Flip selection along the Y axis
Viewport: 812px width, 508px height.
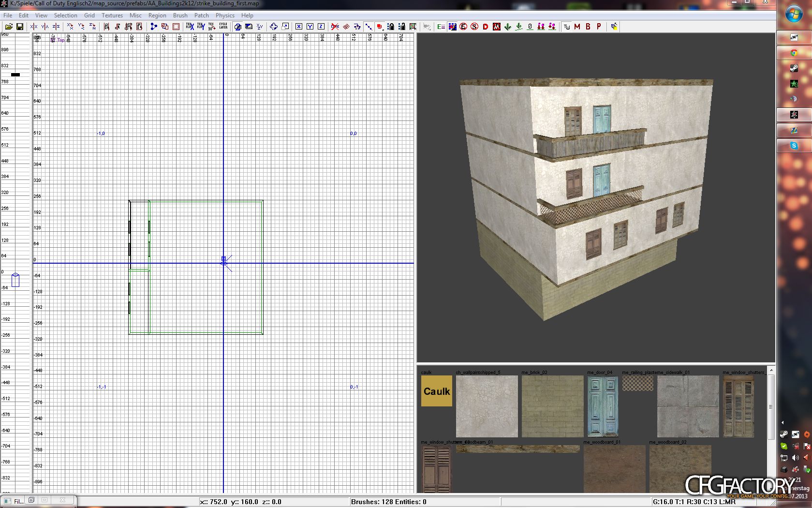tap(45, 27)
